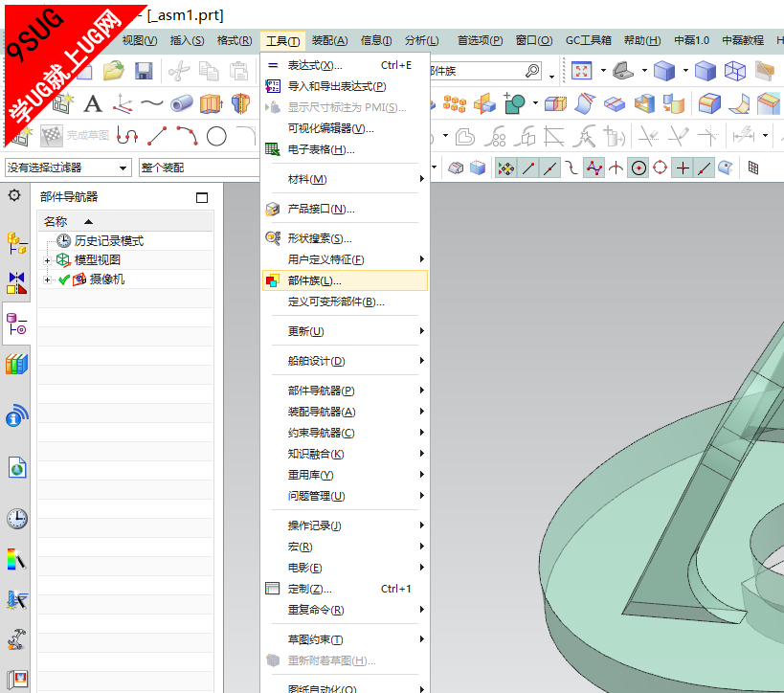Open the 装配(A) menu
Viewport: 784px width, 693px height.
click(329, 40)
